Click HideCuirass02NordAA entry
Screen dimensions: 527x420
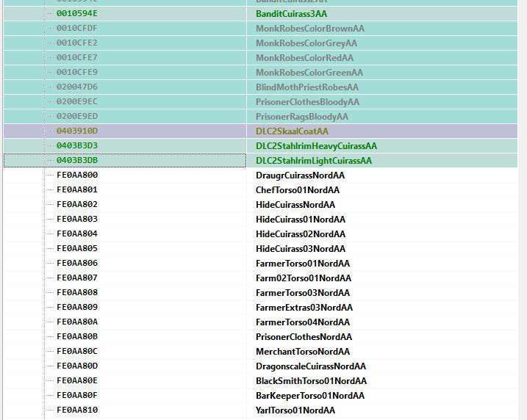301,234
